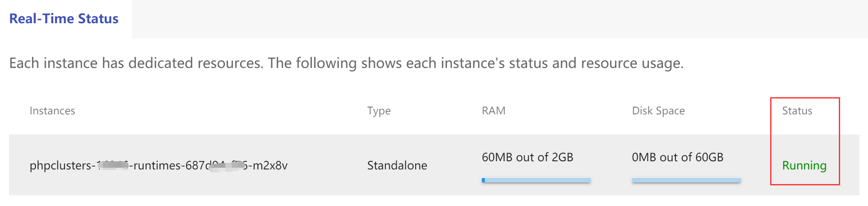The height and width of the screenshot is (206, 868).
Task: Click the Instances column header
Action: tap(52, 111)
